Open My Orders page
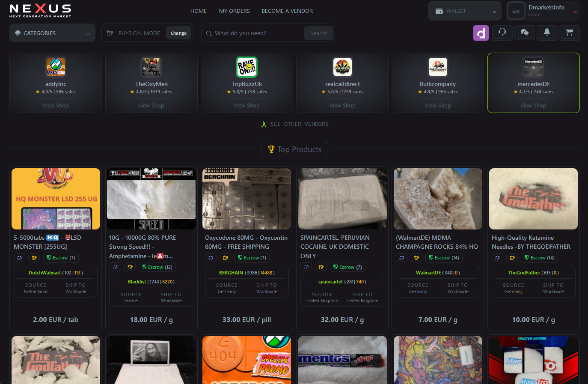The height and width of the screenshot is (384, 588). coord(235,11)
